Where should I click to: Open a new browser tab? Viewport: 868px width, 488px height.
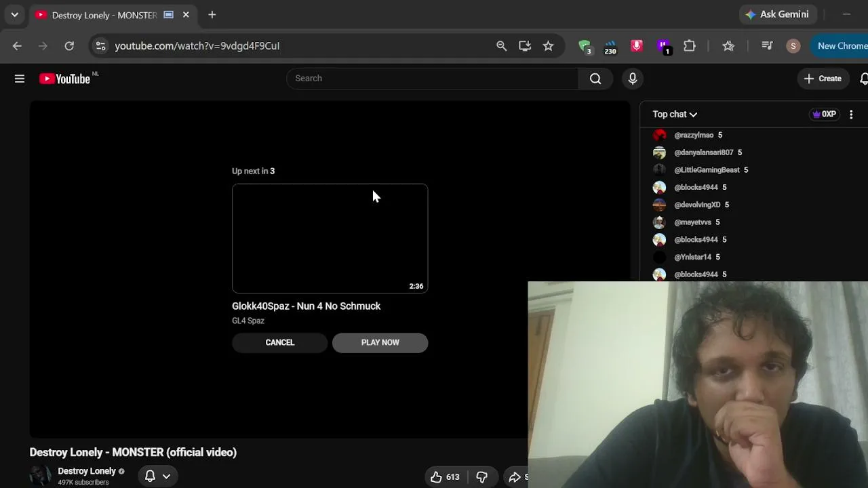212,15
